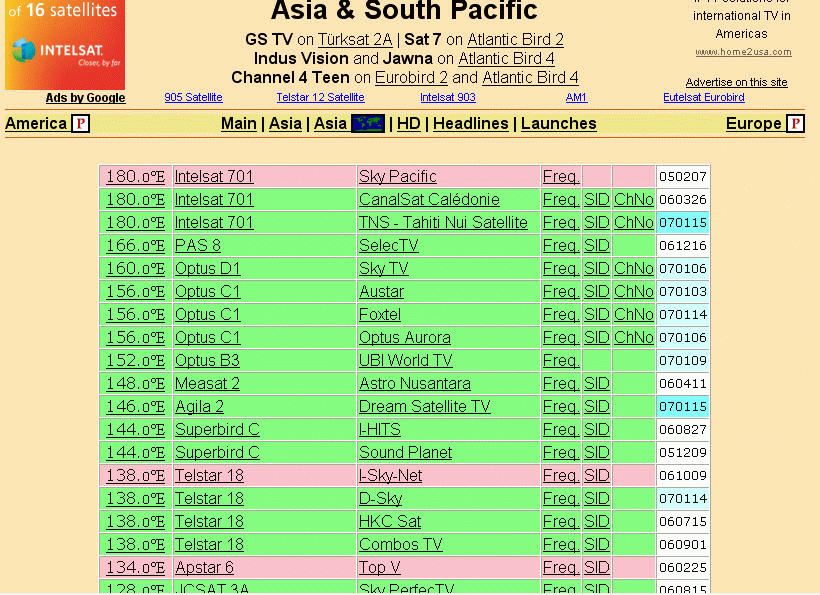Click the P icon beside America
The image size is (820, 595).
pos(81,124)
